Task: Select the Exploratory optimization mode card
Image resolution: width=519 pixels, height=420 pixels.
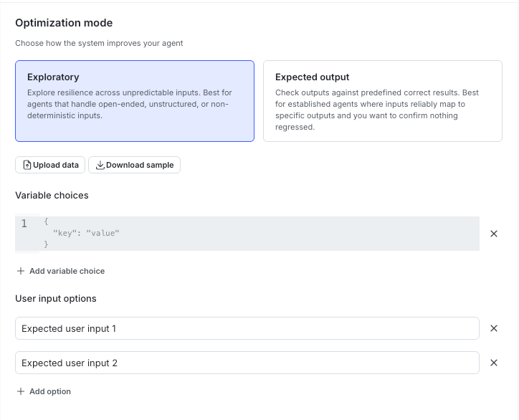Action: [135, 101]
